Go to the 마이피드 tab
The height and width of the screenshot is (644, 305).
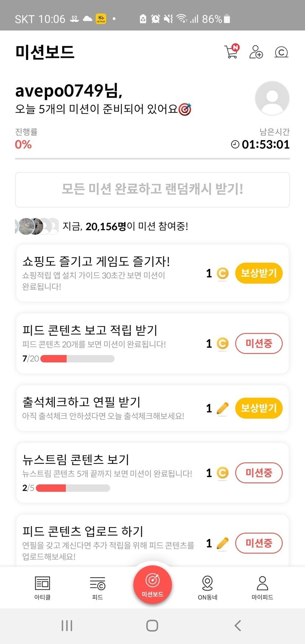click(262, 587)
